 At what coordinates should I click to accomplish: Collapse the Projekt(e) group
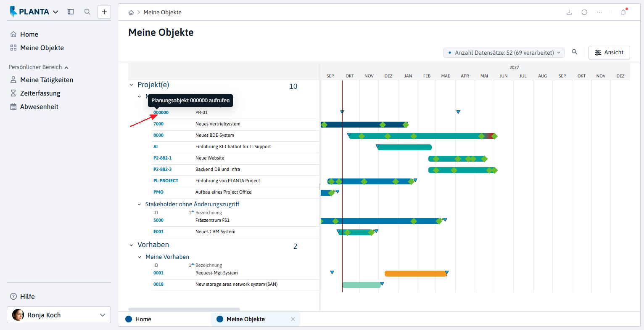coord(131,85)
